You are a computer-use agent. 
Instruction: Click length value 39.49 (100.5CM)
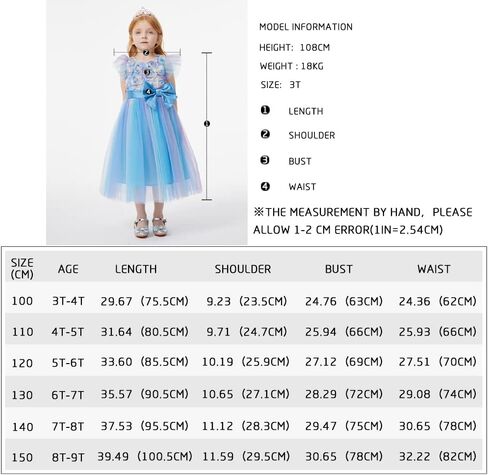[145, 456]
